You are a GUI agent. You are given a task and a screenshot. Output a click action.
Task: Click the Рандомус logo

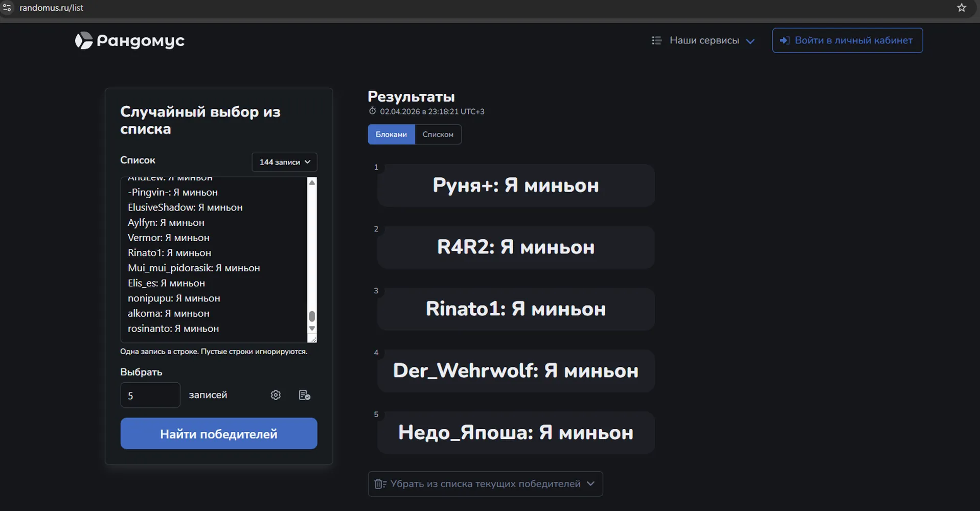click(x=130, y=40)
